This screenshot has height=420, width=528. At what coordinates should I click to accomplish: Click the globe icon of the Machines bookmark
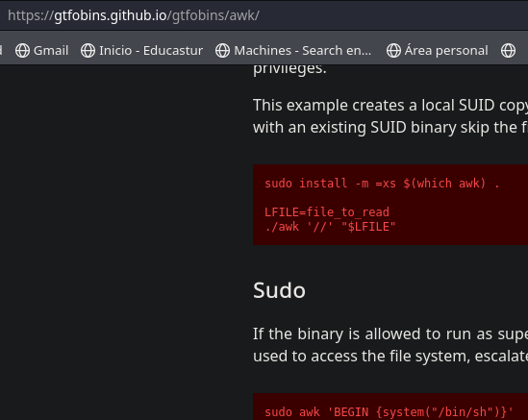pyautogui.click(x=222, y=51)
